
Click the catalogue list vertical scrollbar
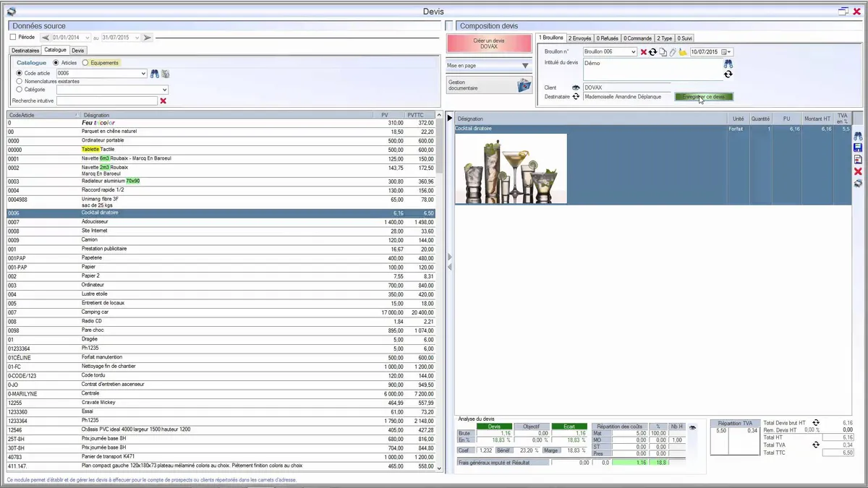point(439,292)
